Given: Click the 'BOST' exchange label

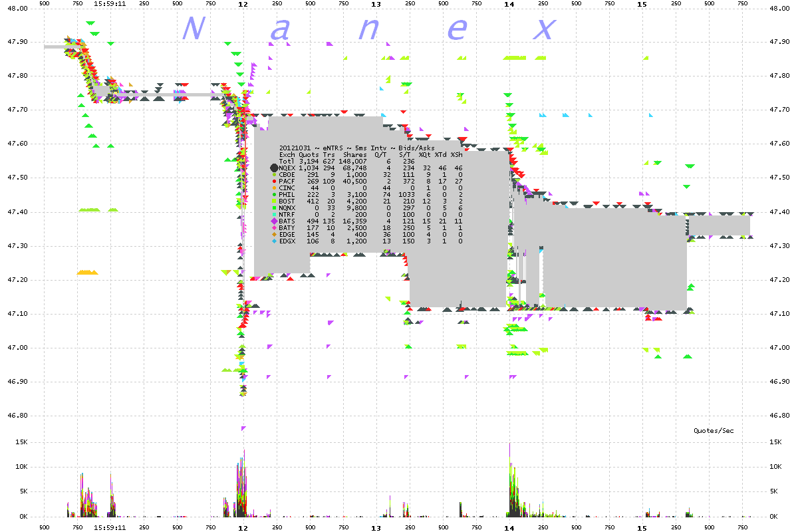Looking at the screenshot, I should tap(287, 201).
